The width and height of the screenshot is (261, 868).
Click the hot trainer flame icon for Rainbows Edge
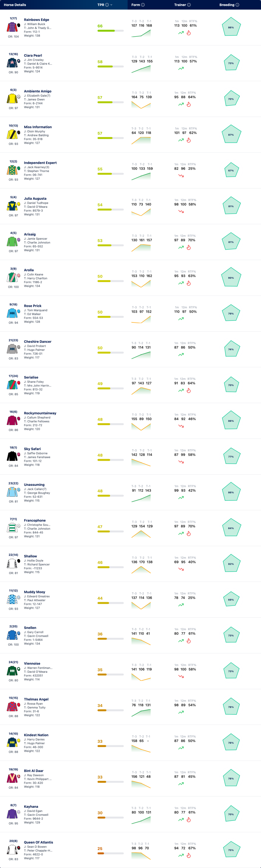[x=189, y=33]
